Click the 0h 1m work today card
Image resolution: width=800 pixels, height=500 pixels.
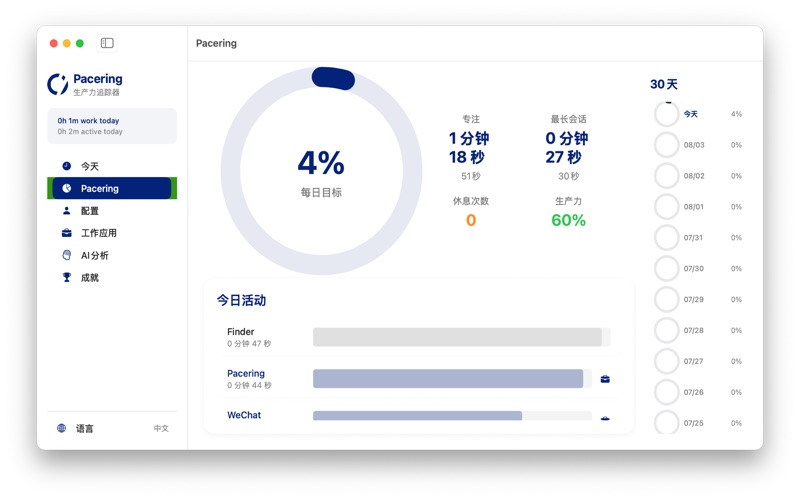click(x=112, y=126)
